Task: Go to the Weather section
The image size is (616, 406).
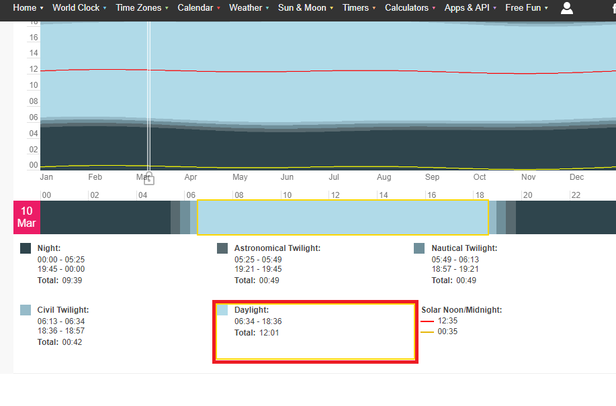Action: tap(247, 8)
